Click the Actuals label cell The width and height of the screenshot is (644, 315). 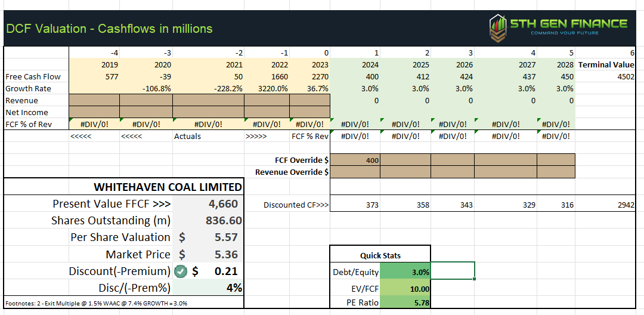click(x=208, y=136)
